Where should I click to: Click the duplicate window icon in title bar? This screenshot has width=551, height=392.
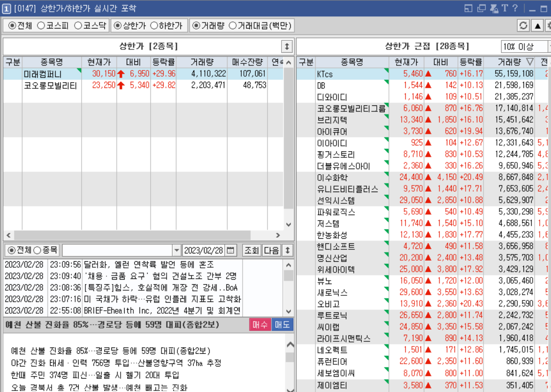coord(481,8)
